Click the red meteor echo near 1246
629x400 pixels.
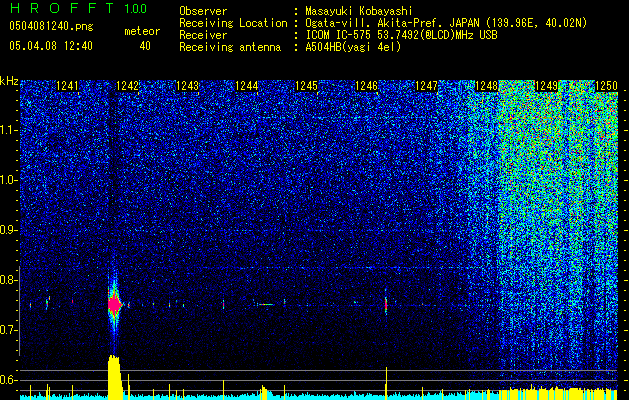tap(386, 305)
